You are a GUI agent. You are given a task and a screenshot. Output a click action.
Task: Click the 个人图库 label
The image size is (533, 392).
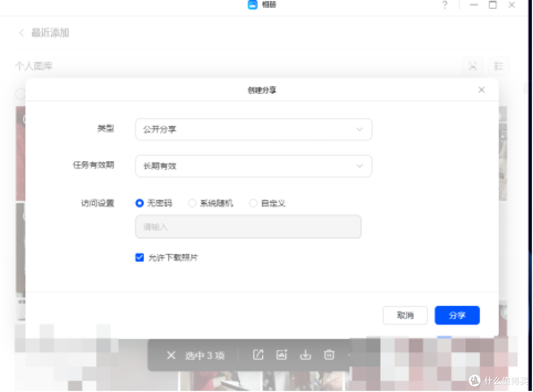[34, 66]
